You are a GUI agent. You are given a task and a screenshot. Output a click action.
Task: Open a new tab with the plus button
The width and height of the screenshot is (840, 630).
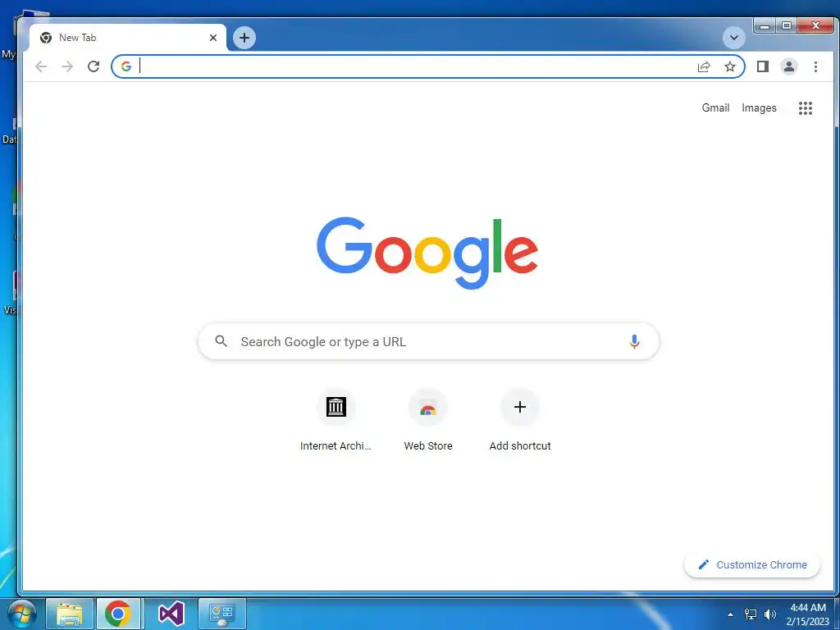244,38
